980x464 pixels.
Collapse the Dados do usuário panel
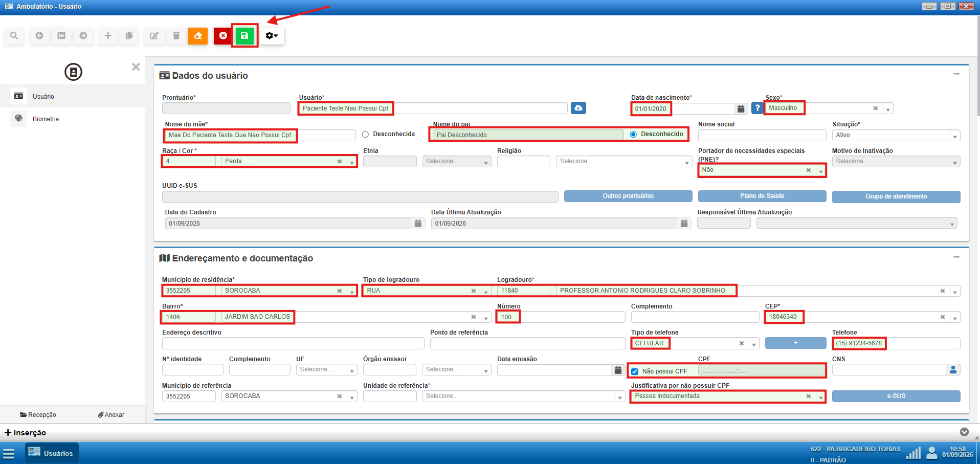click(956, 74)
